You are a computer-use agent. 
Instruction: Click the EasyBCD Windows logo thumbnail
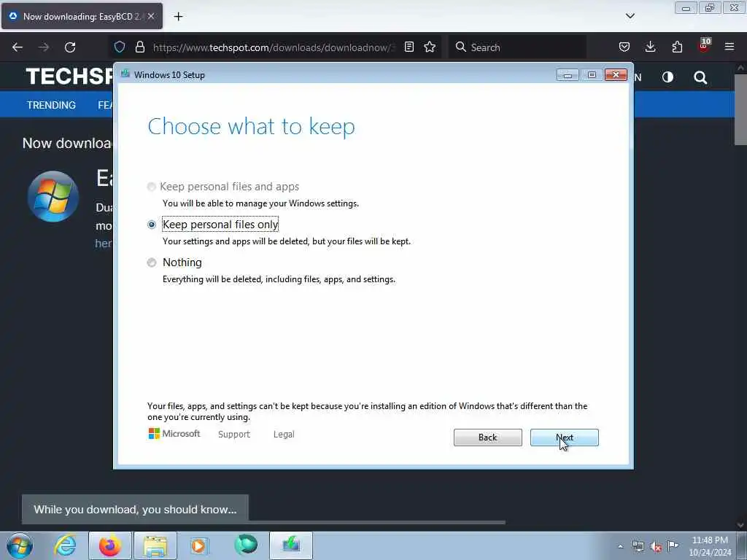pos(53,196)
